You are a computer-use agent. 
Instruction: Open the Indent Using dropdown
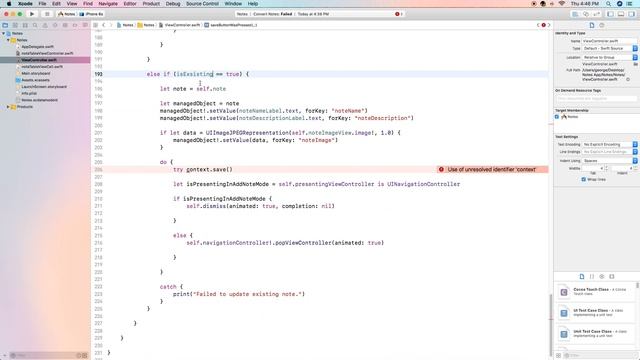[609, 161]
